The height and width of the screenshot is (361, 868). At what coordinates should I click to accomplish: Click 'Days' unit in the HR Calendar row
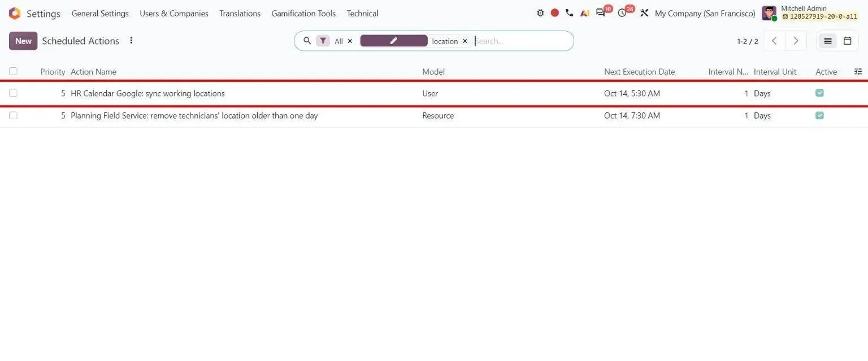[762, 93]
